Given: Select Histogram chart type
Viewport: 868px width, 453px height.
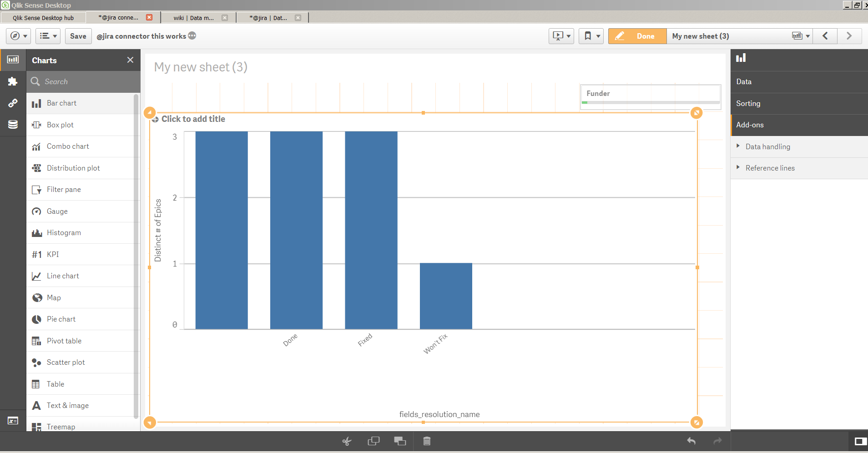Looking at the screenshot, I should [80, 233].
